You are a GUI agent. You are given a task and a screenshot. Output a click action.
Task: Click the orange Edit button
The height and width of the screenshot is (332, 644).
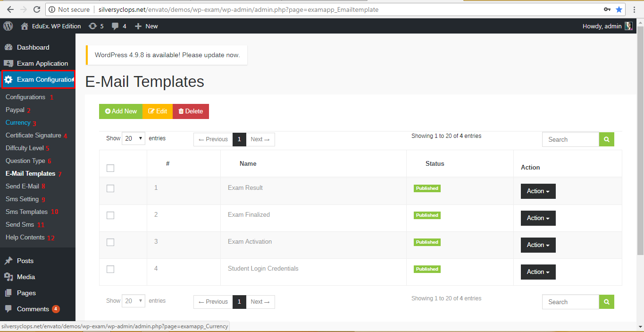coord(158,111)
